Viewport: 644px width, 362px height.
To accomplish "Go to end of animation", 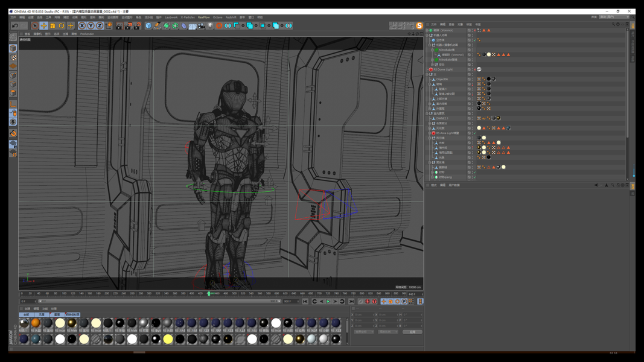I will (x=351, y=301).
